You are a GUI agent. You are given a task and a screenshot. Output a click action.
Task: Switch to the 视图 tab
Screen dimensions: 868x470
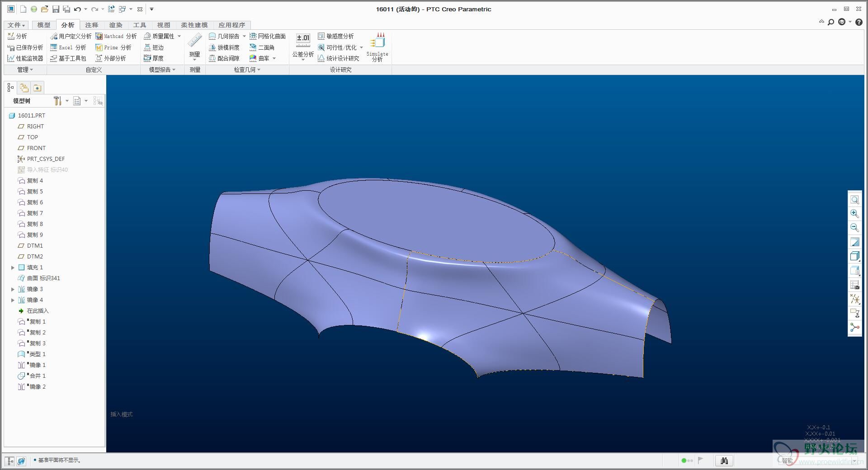[164, 25]
